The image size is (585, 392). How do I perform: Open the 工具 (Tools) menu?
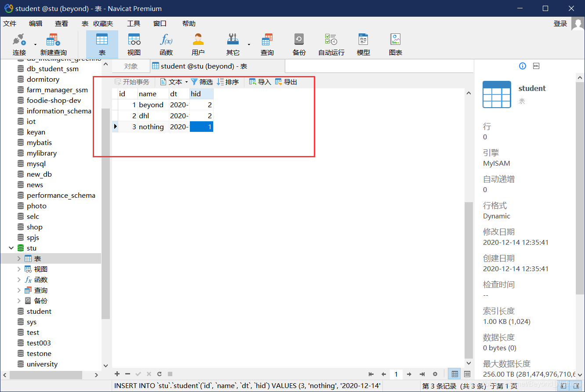[133, 23]
